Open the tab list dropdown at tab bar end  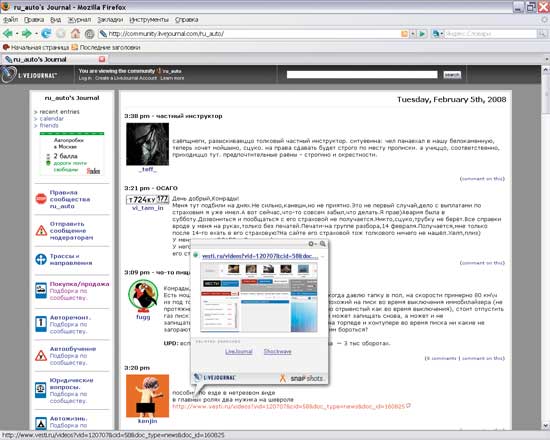(x=547, y=59)
